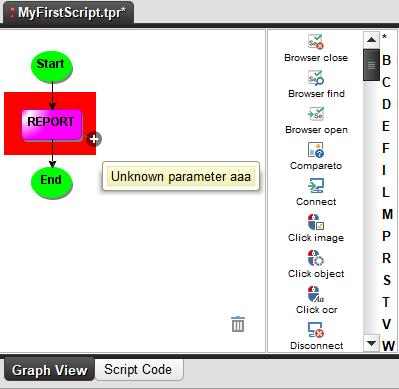Jump to commands starting with T

click(386, 302)
